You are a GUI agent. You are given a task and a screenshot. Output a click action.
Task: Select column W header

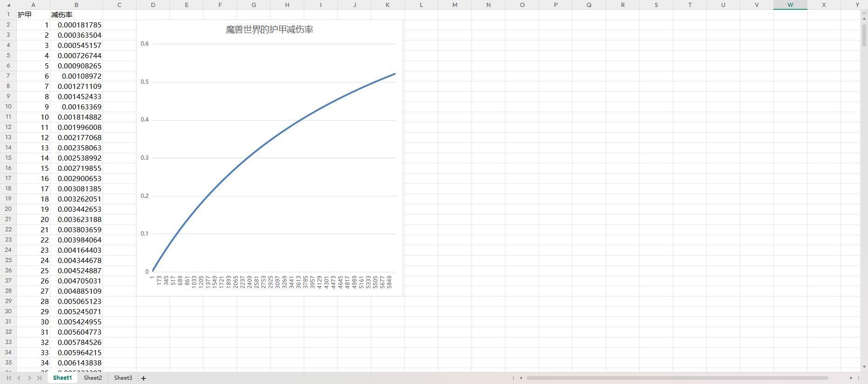(x=790, y=5)
